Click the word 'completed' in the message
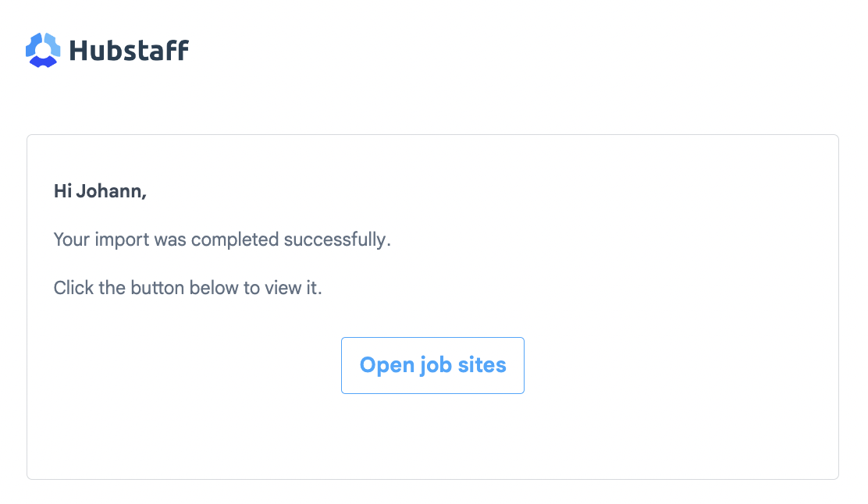Viewport: 868px width, 504px height. (235, 240)
